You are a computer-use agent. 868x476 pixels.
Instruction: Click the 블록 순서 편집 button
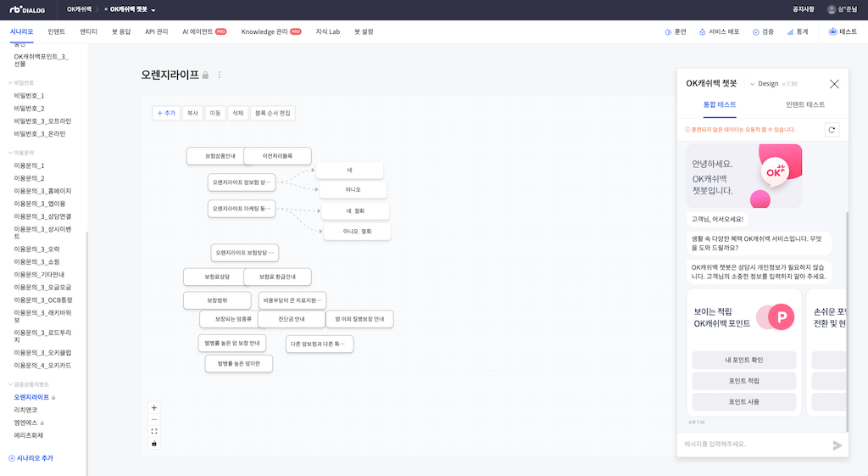pyautogui.click(x=272, y=113)
